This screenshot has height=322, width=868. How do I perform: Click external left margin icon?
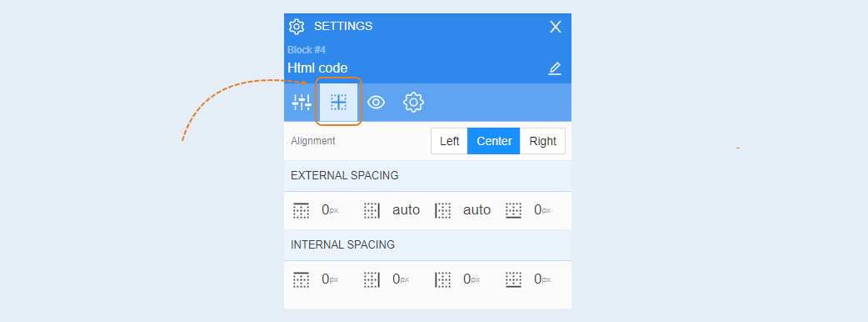pos(443,210)
